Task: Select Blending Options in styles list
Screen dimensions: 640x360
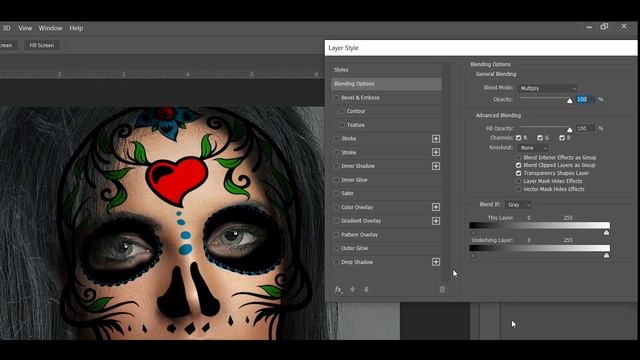Action: coord(386,84)
